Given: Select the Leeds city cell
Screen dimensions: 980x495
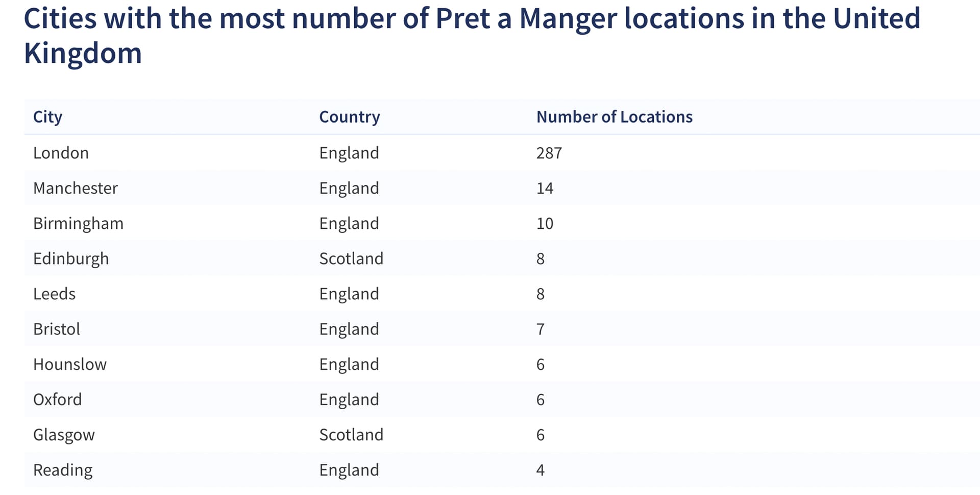Looking at the screenshot, I should point(54,294).
